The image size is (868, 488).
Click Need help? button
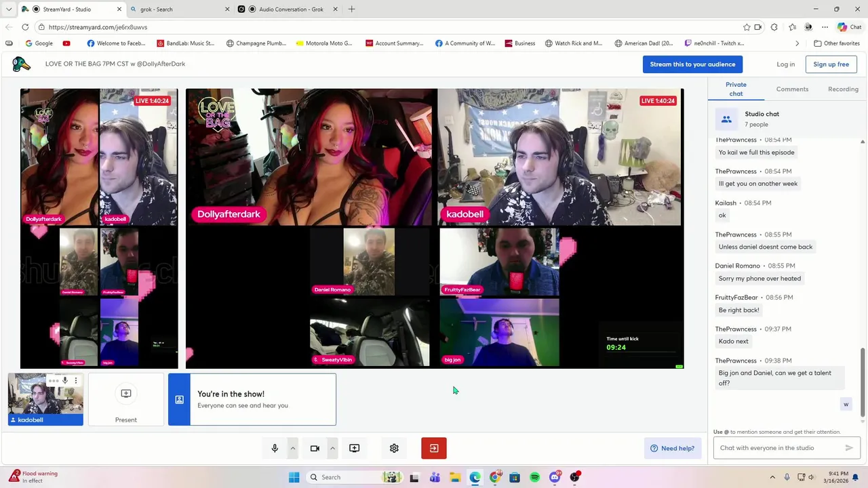point(673,448)
